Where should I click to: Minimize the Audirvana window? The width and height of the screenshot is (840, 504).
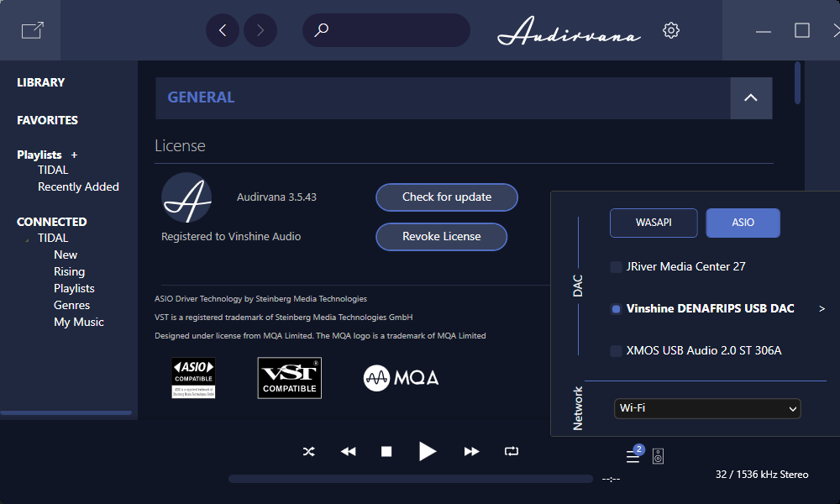(764, 31)
